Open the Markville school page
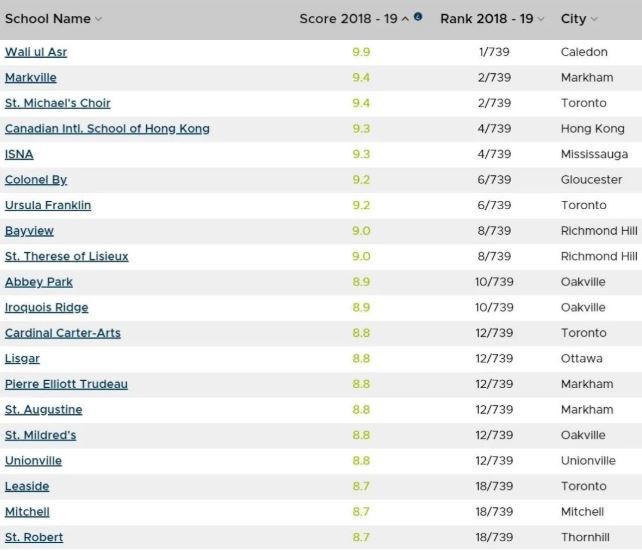 31,78
